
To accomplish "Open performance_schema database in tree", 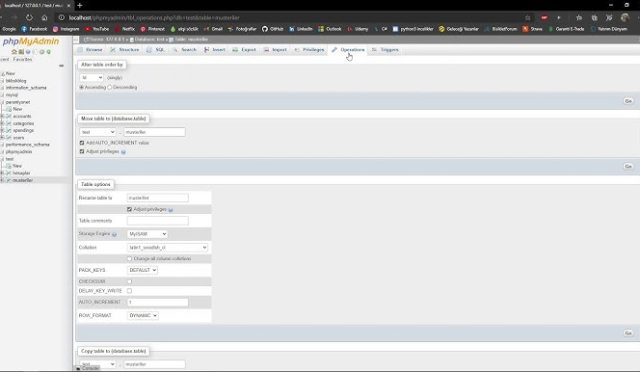I will pyautogui.click(x=27, y=145).
